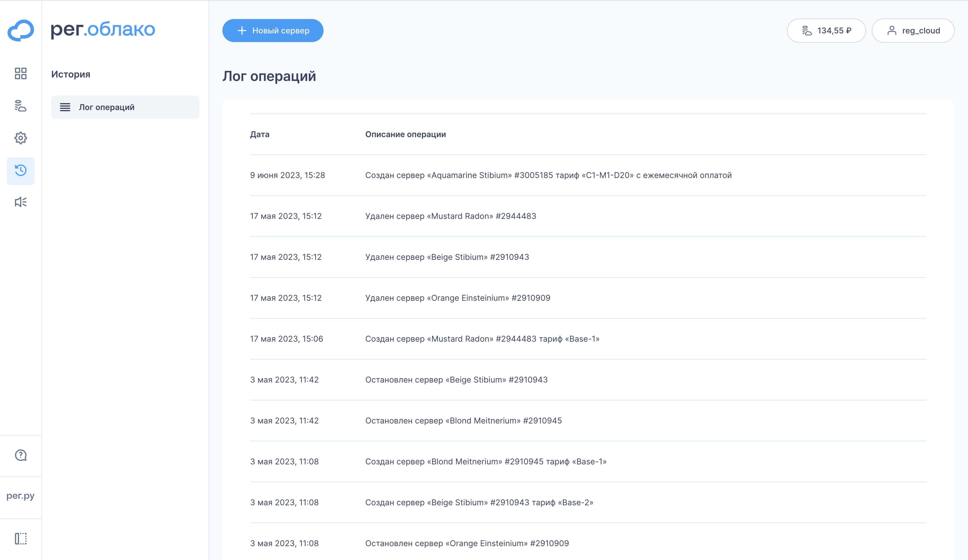Open the billing coins icon in sidebar
This screenshot has height=560, width=968.
(x=21, y=106)
